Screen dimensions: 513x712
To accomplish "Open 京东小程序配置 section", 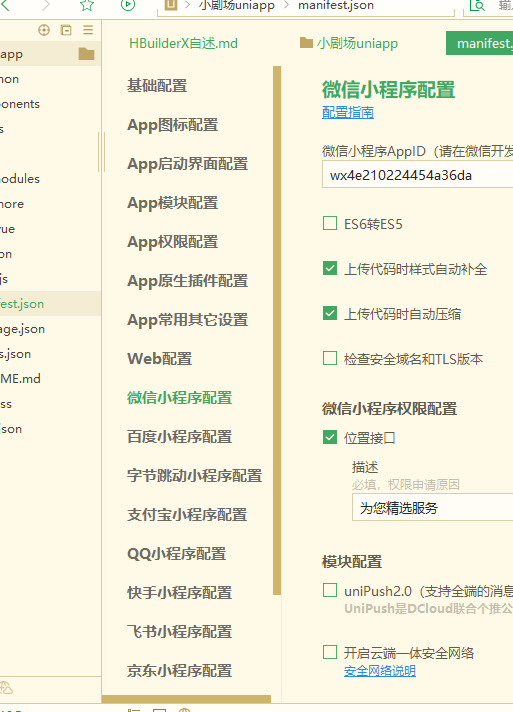I will pyautogui.click(x=180, y=671).
